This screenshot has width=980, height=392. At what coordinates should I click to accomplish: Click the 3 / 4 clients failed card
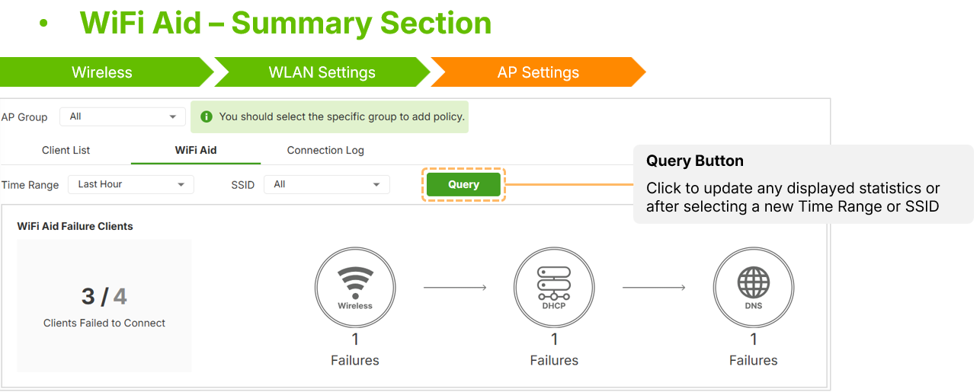pyautogui.click(x=104, y=306)
